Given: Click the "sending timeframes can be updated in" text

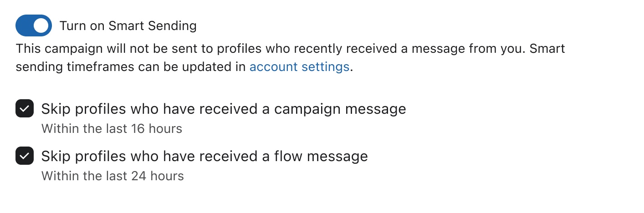Looking at the screenshot, I should (132, 67).
